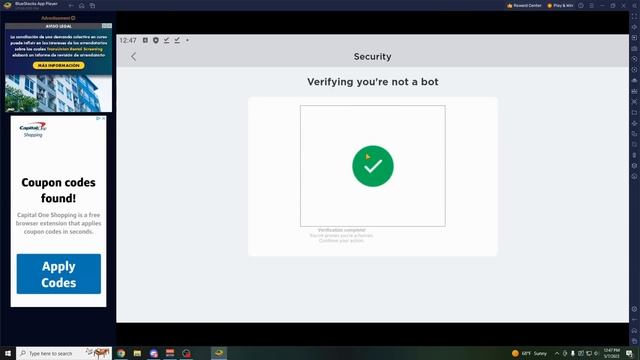Open Play & Win
The width and height of the screenshot is (640, 360).
point(560,6)
